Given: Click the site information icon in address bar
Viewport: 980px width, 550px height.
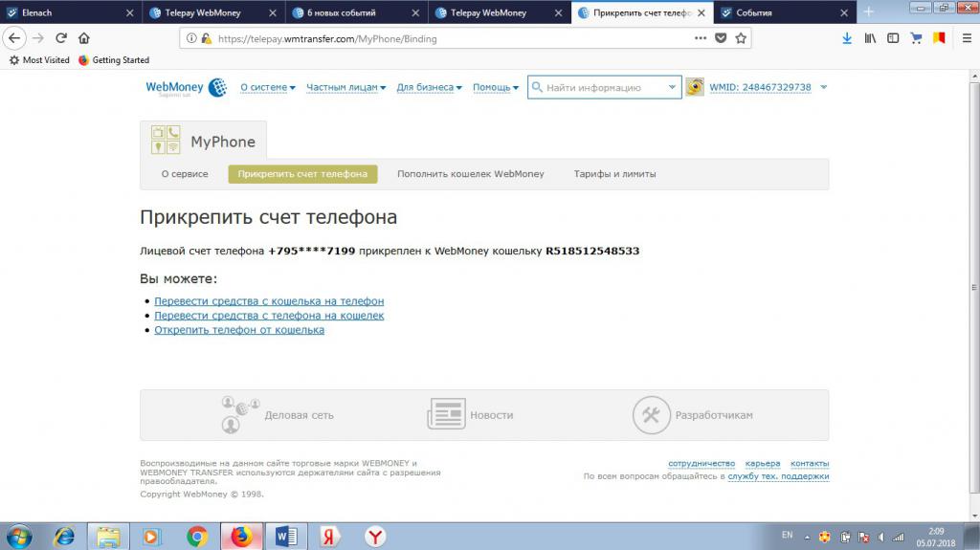Looking at the screenshot, I should [191, 39].
